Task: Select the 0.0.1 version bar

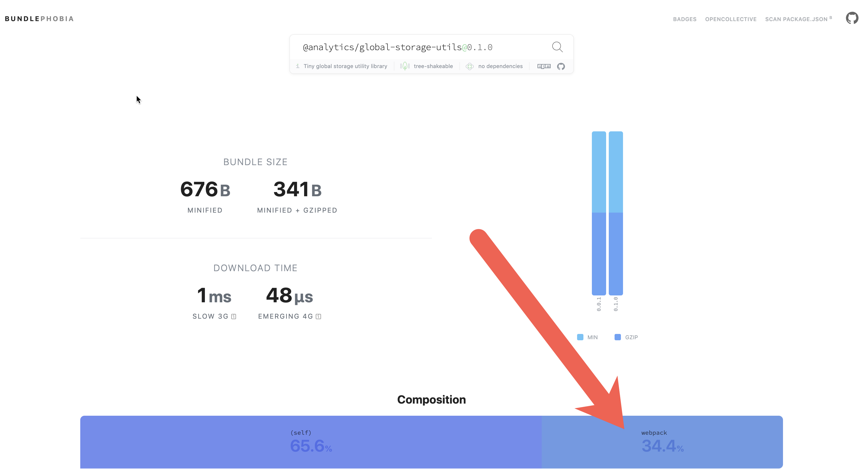Action: (x=598, y=213)
